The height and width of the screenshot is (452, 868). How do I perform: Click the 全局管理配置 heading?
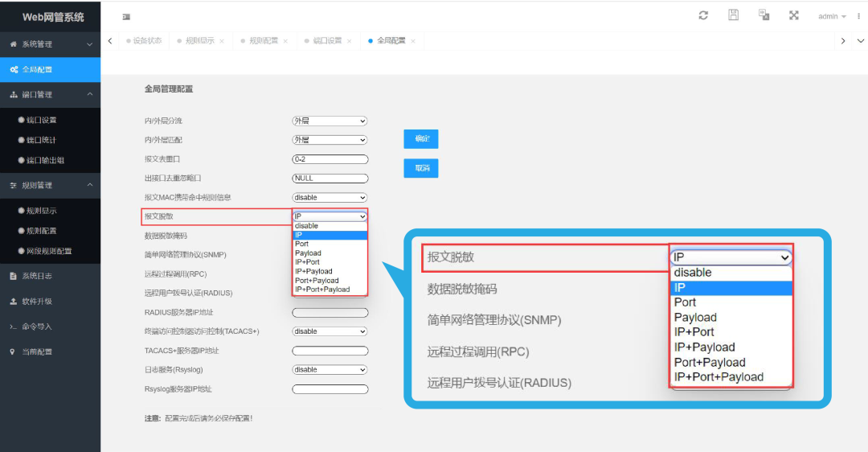pos(169,88)
